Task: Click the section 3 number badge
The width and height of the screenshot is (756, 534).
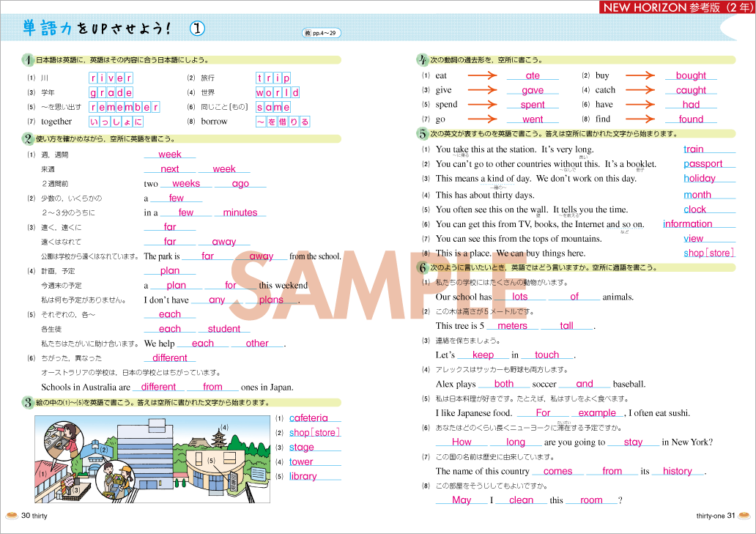Action: (27, 402)
